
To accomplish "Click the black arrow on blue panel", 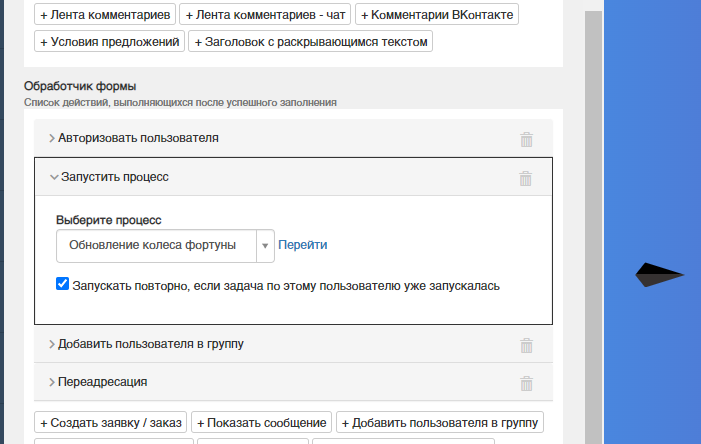I will point(659,275).
